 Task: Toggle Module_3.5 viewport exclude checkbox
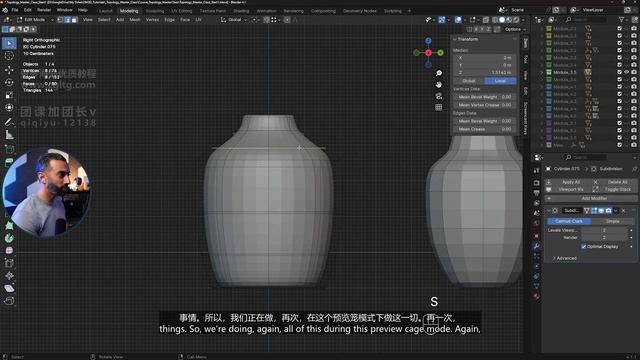tap(620, 72)
